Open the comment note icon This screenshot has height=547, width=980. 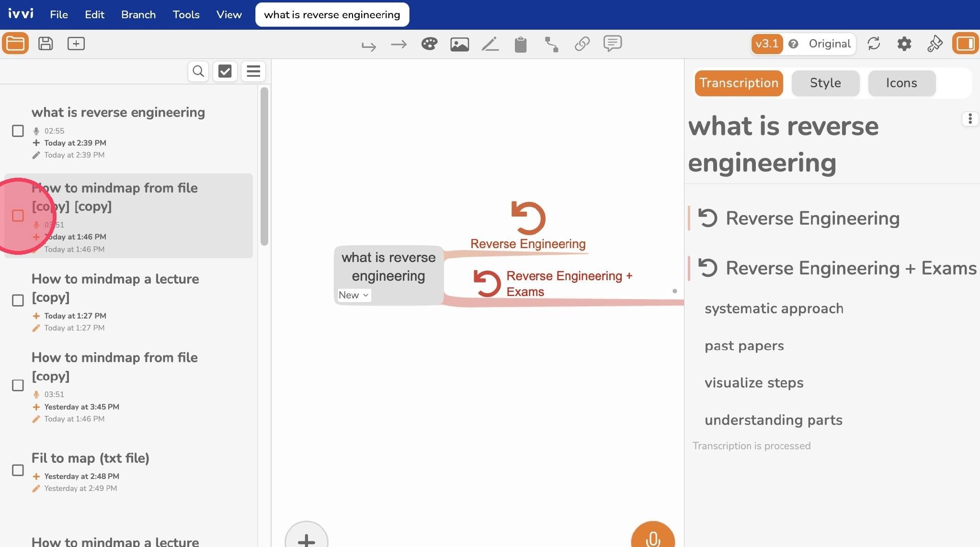point(613,44)
